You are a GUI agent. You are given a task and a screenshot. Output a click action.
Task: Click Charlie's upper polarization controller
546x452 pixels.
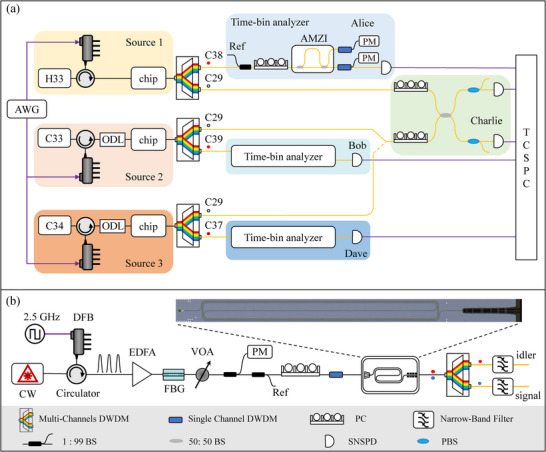411,86
